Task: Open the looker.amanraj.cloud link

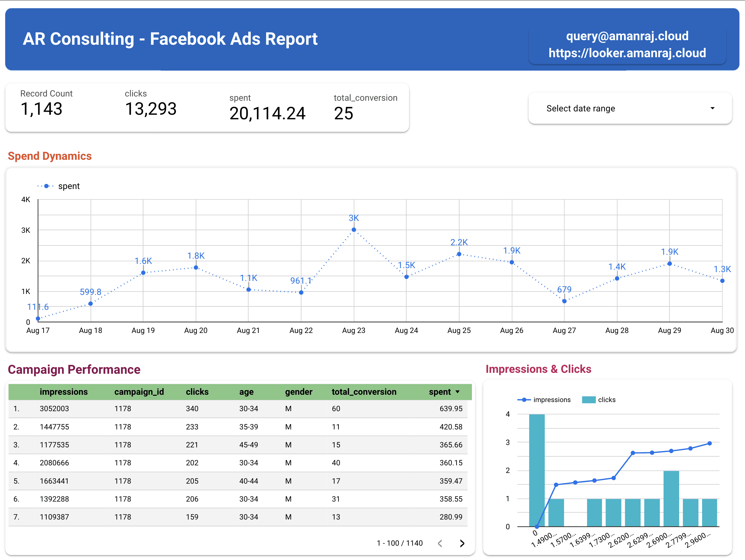Action: tap(627, 53)
